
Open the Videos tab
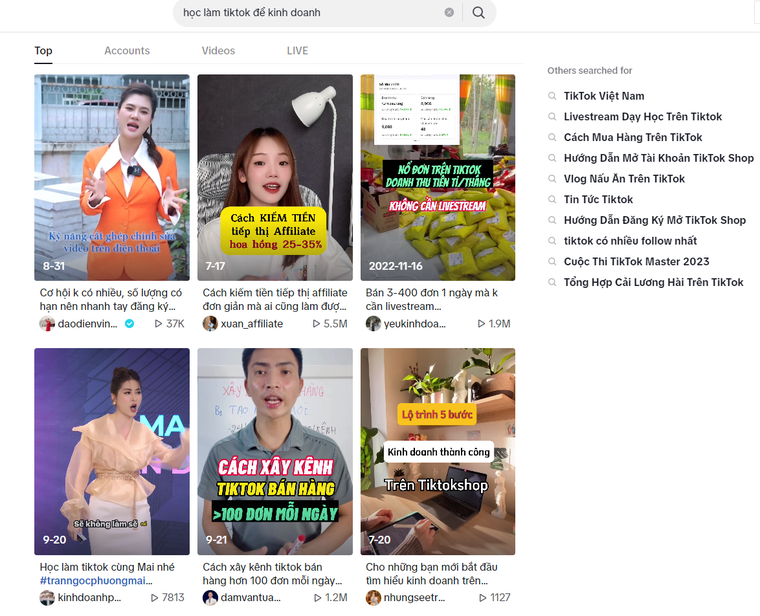[218, 50]
